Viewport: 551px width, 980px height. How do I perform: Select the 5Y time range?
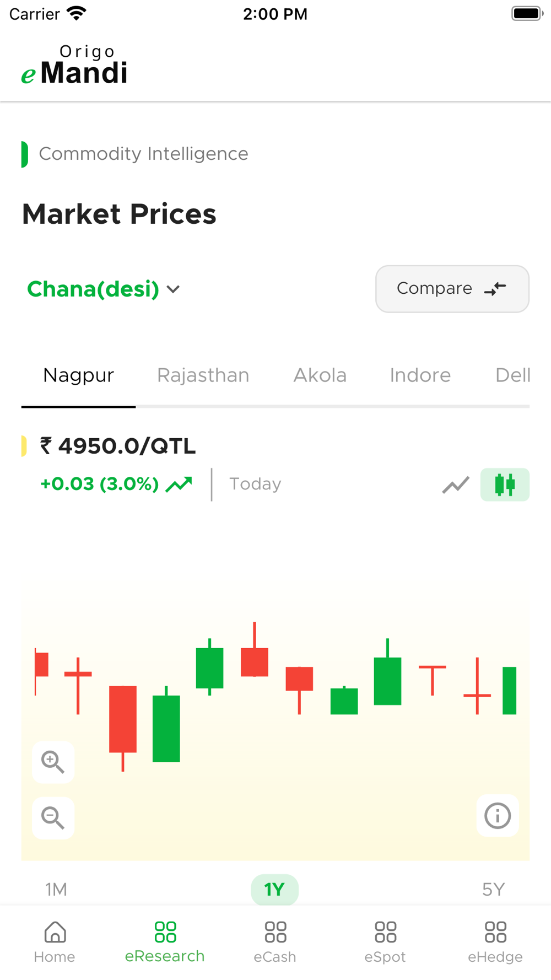493,889
